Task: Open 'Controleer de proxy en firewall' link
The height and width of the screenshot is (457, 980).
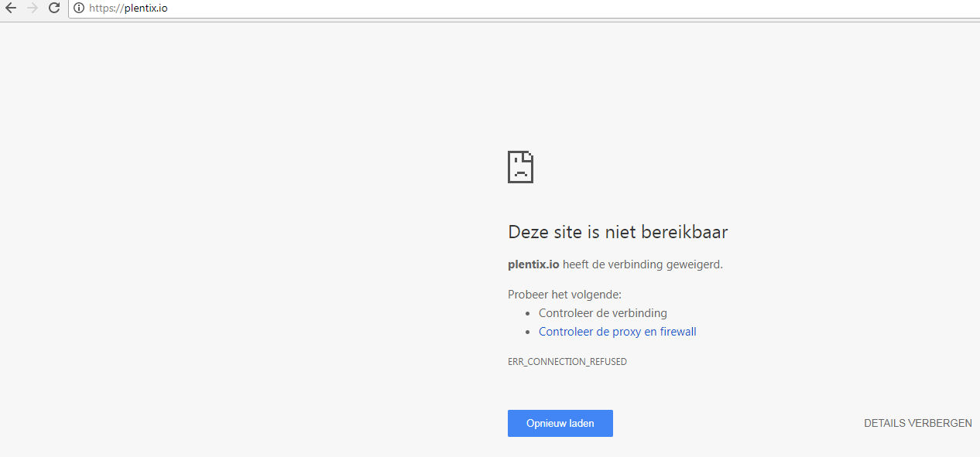Action: [x=618, y=332]
